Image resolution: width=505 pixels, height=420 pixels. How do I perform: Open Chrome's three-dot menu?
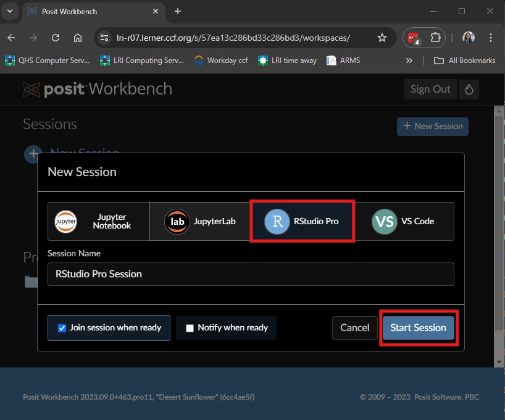pyautogui.click(x=491, y=38)
